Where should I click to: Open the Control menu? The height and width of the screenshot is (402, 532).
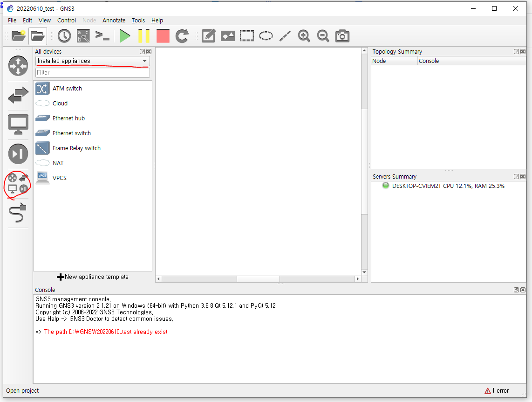(67, 21)
